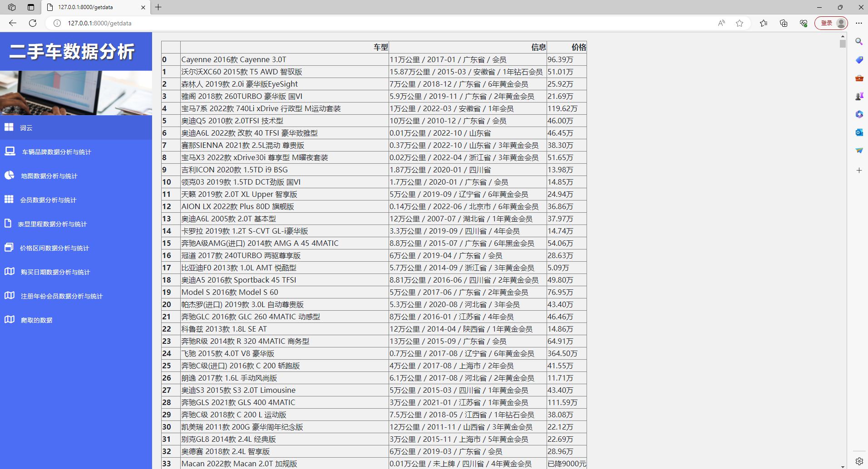This screenshot has height=469, width=868.
Task: Click the map icon beside 爬取的数据
Action: 10,319
